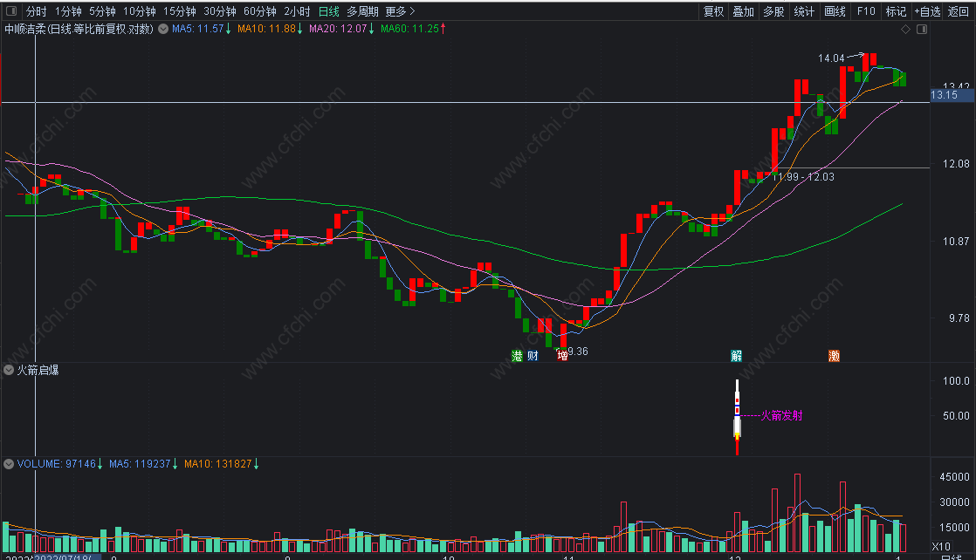Click the diamond marker icon
This screenshot has width=976, height=560.
click(x=906, y=29)
